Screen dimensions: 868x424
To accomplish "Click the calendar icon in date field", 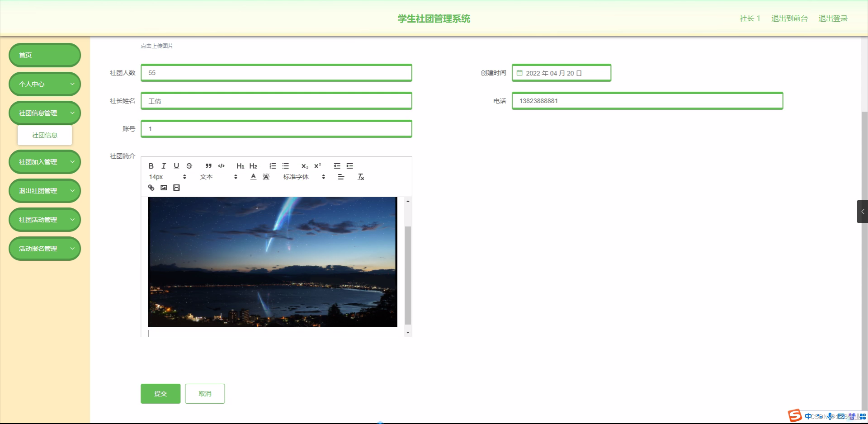I will tap(519, 73).
